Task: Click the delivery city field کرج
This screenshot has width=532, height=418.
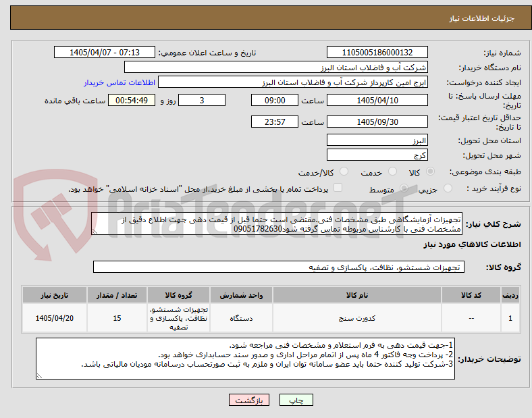Action: 377,155
